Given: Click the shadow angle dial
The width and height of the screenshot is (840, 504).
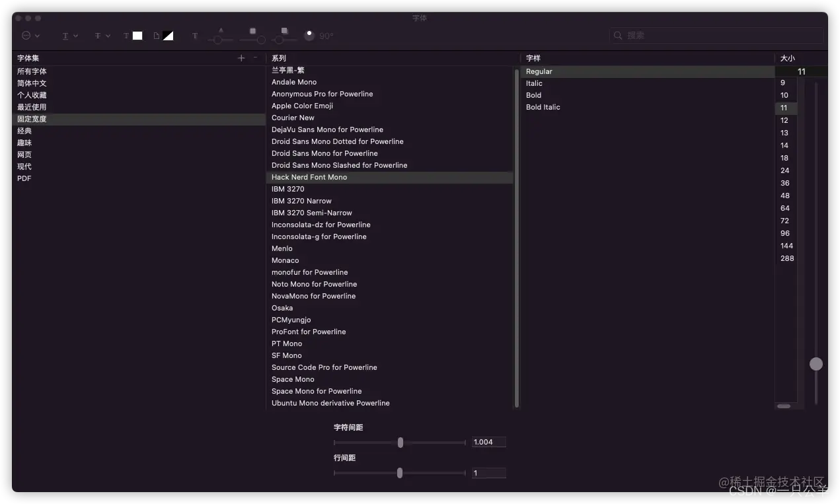Looking at the screenshot, I should click(309, 36).
